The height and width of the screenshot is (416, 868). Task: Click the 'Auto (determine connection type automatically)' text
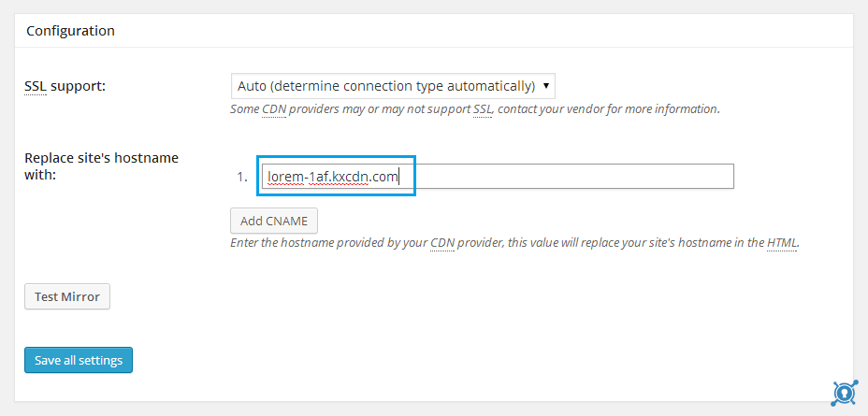coord(386,86)
